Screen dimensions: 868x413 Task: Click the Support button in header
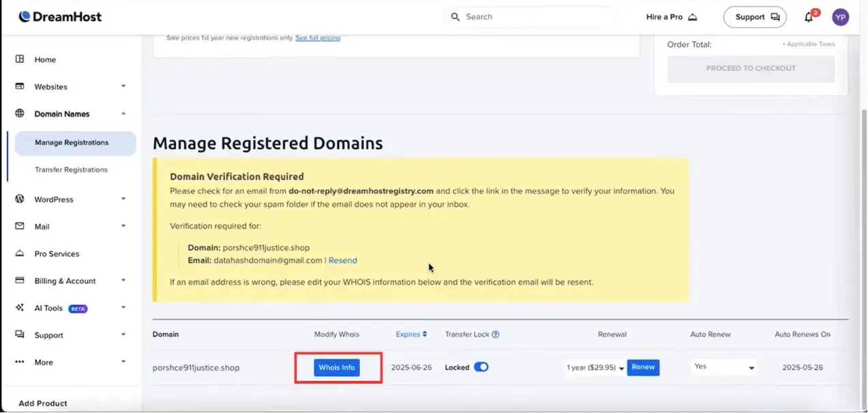(755, 17)
